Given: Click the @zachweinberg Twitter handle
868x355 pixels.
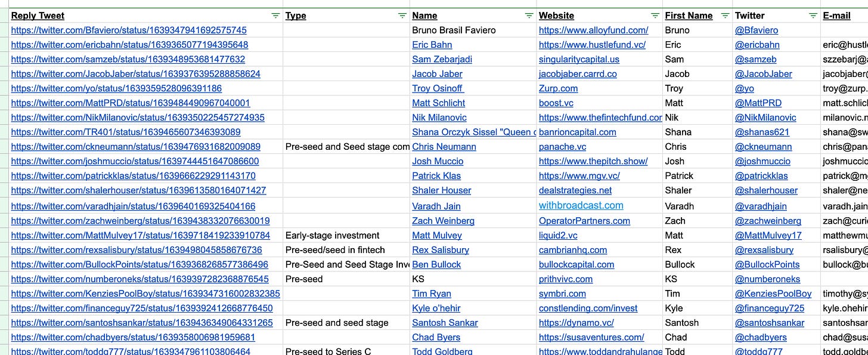Looking at the screenshot, I should (x=768, y=221).
